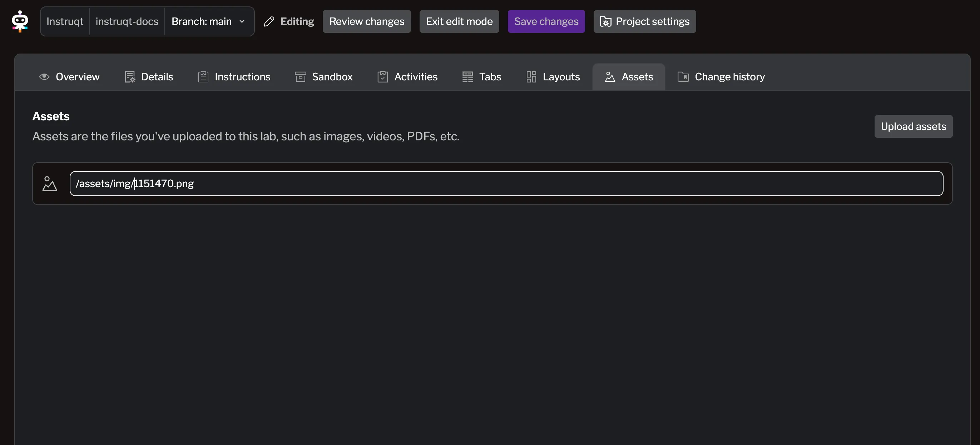Click the Layouts grid icon

531,77
